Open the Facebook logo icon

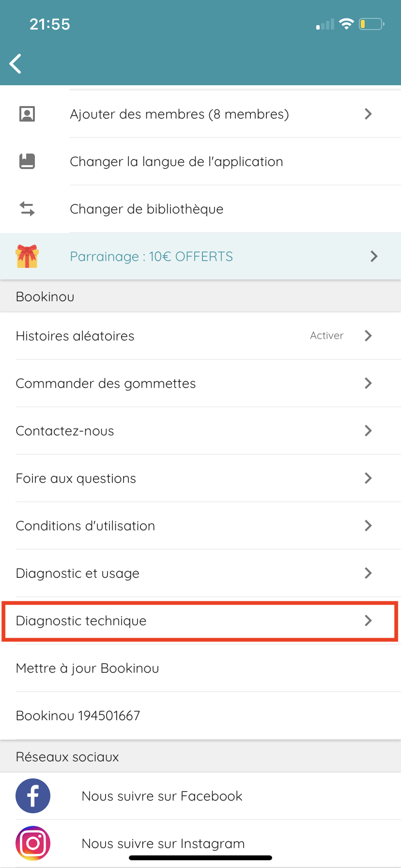(33, 796)
